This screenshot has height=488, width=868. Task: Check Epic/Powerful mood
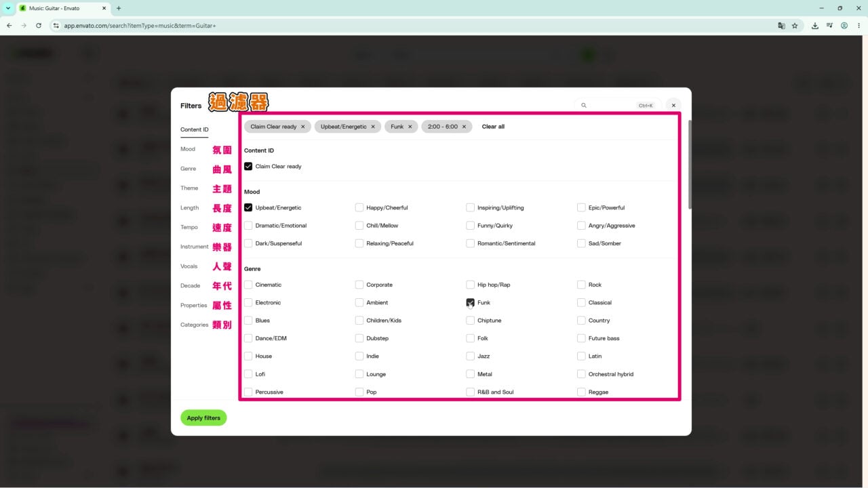581,207
